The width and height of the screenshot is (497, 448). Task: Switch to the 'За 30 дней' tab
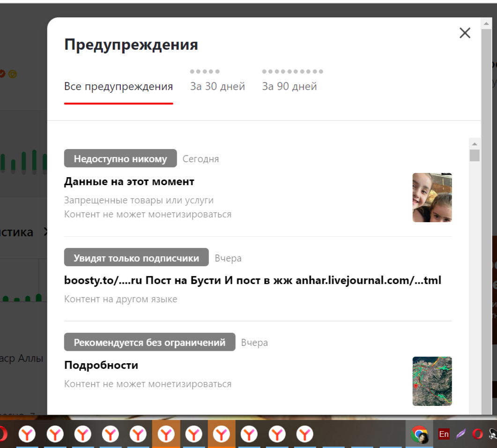click(217, 86)
